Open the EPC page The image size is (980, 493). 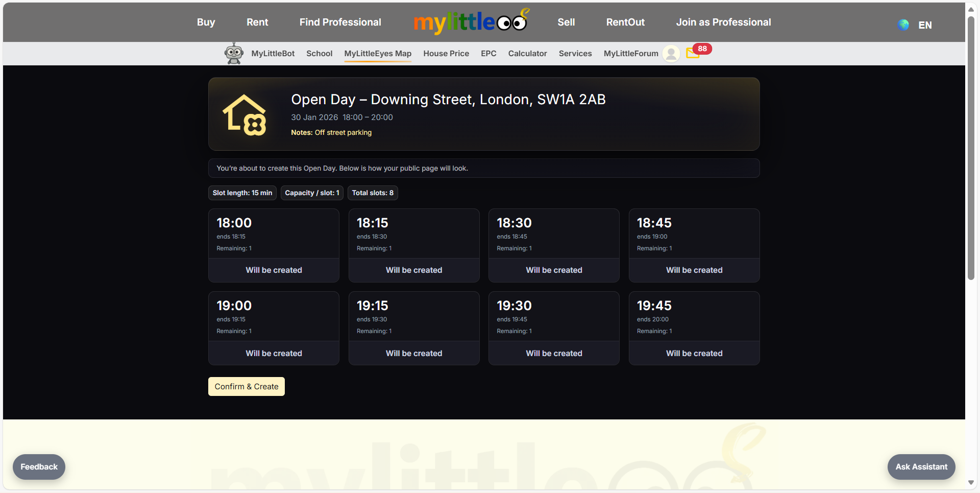pyautogui.click(x=488, y=54)
